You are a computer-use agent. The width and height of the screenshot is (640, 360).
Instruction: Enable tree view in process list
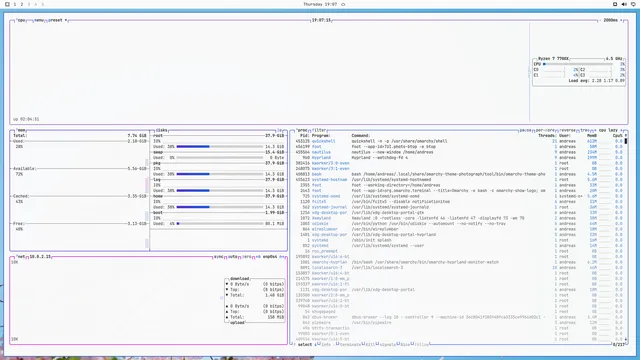pyautogui.click(x=584, y=130)
